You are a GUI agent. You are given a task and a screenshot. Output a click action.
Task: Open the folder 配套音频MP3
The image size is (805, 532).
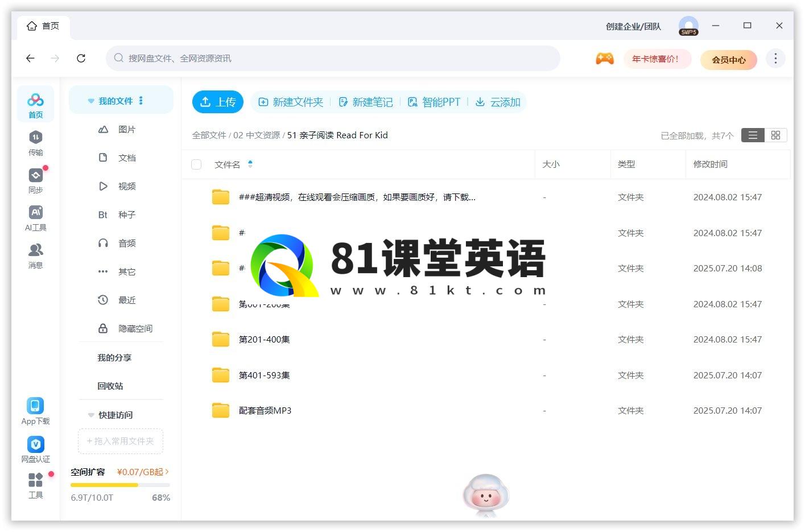(265, 411)
